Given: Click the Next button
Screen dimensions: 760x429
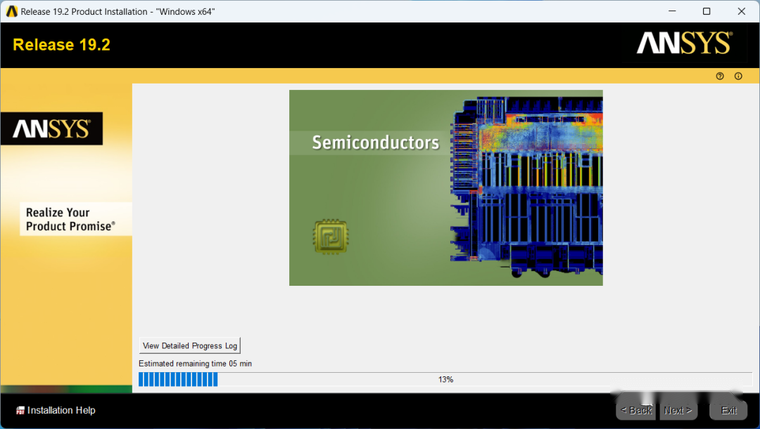Looking at the screenshot, I should click(678, 411).
